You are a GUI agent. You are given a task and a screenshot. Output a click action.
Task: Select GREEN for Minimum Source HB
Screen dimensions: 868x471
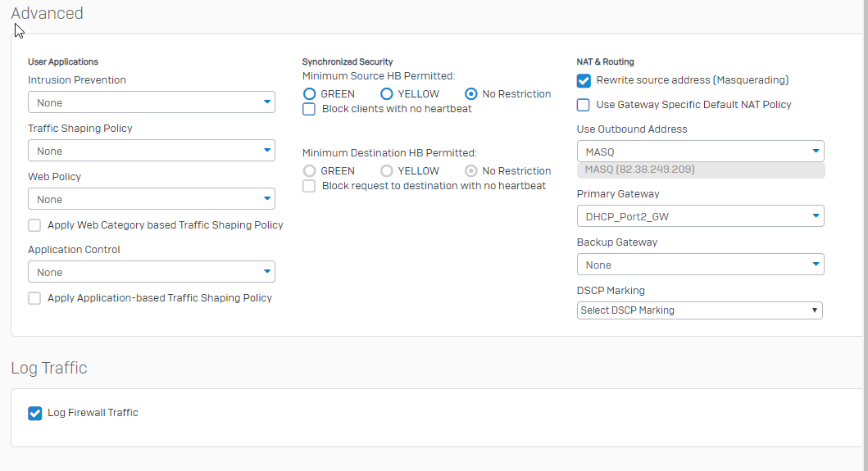[310, 94]
